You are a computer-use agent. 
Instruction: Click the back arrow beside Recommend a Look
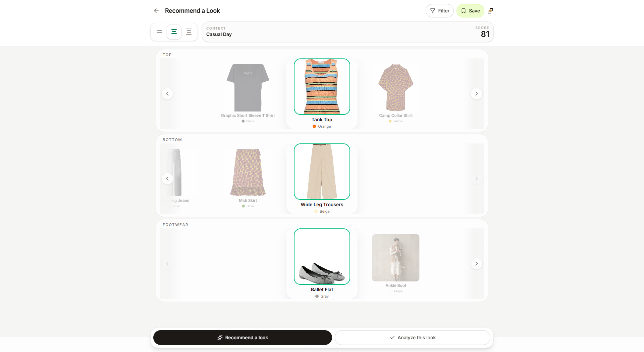[x=156, y=11]
